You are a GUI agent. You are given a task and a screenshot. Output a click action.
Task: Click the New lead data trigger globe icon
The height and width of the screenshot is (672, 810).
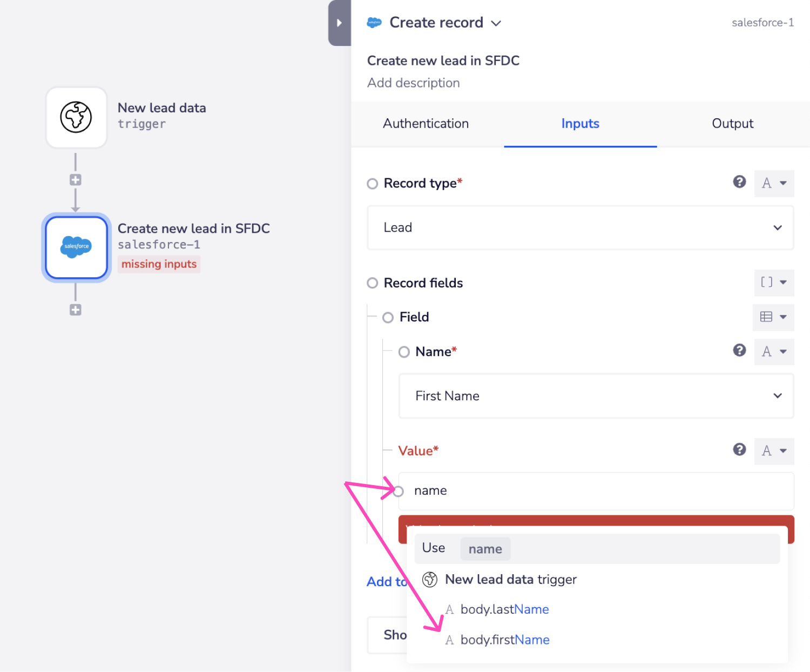(76, 117)
